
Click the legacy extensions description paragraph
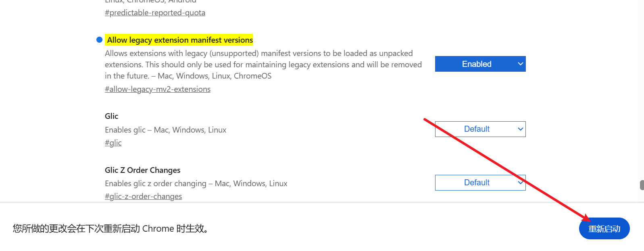pyautogui.click(x=262, y=64)
